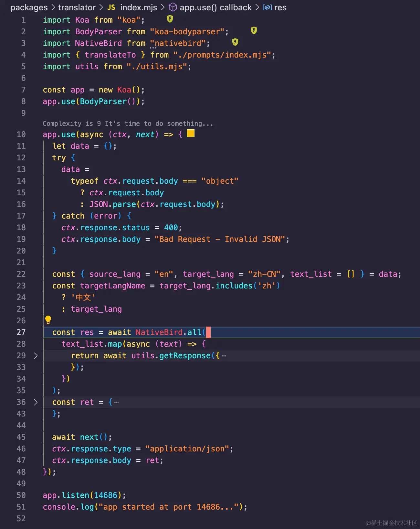Click the yellow lightbulb quick-fix icon

pyautogui.click(x=48, y=320)
